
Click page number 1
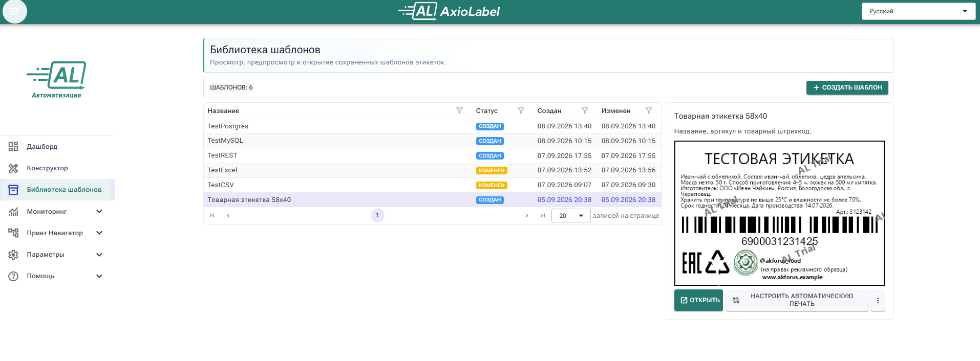click(x=377, y=216)
